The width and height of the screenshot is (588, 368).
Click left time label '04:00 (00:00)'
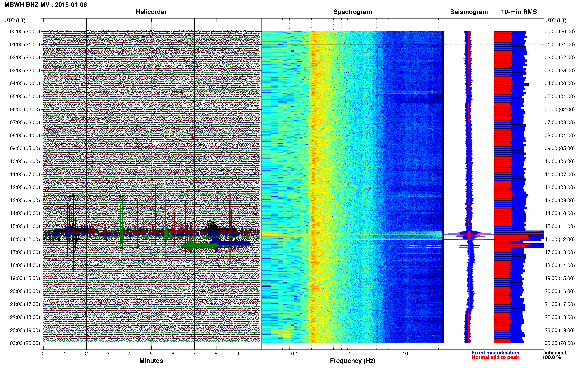(25, 83)
